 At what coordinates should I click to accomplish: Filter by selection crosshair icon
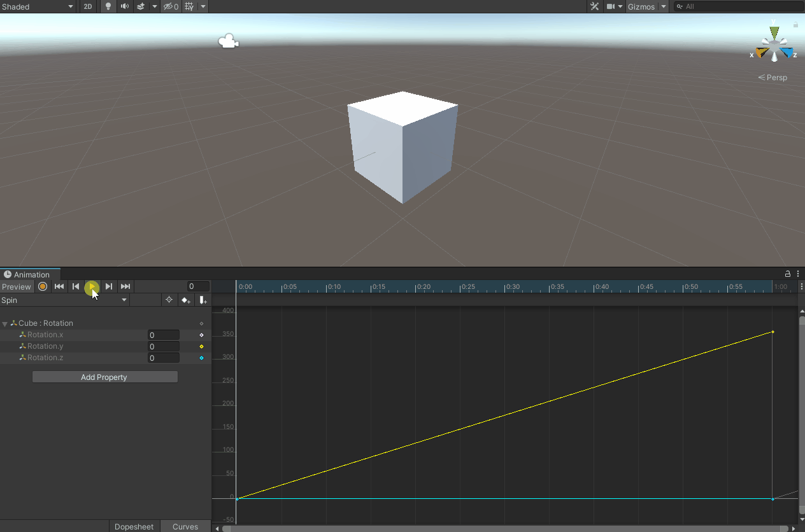tap(169, 300)
